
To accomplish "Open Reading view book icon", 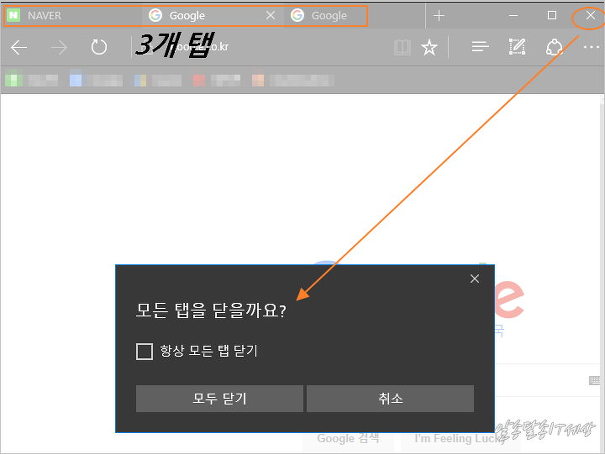I will 401,47.
